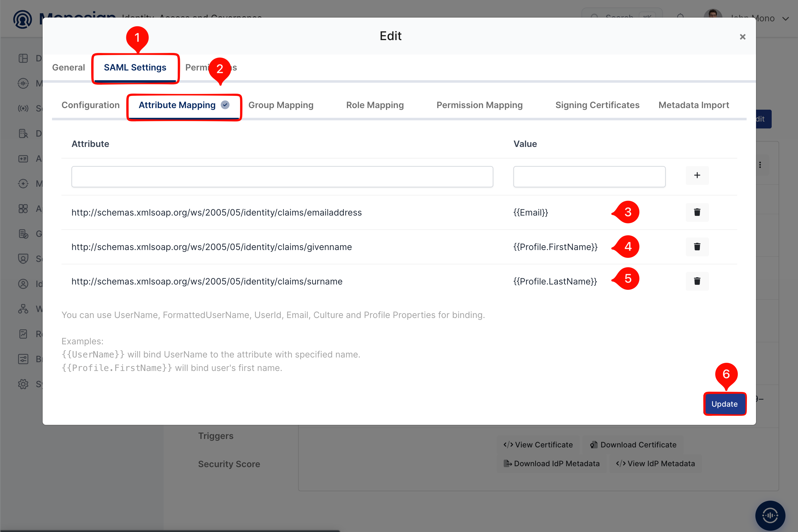Image resolution: width=798 pixels, height=532 pixels.
Task: Open the identity user sidebar icon
Action: pyautogui.click(x=23, y=284)
